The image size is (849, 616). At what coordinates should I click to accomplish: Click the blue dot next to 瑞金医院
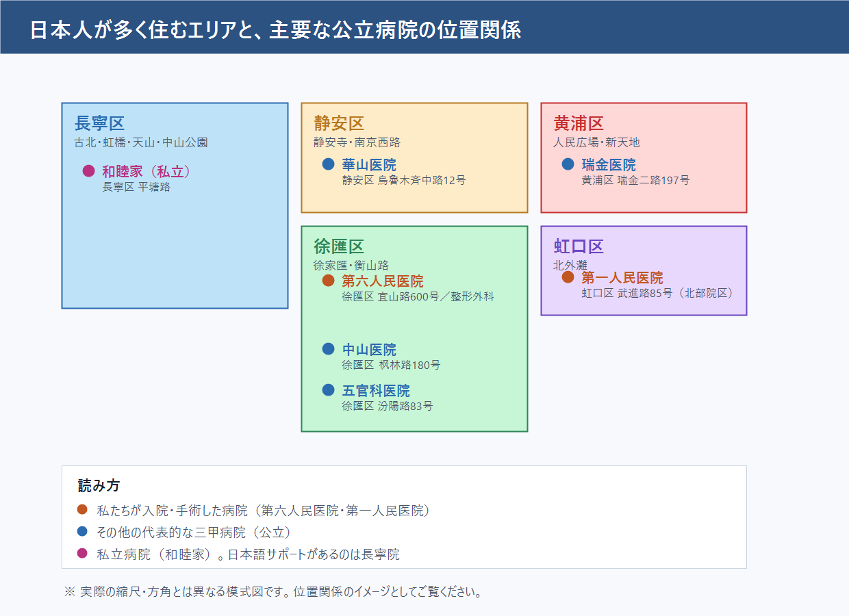(568, 164)
